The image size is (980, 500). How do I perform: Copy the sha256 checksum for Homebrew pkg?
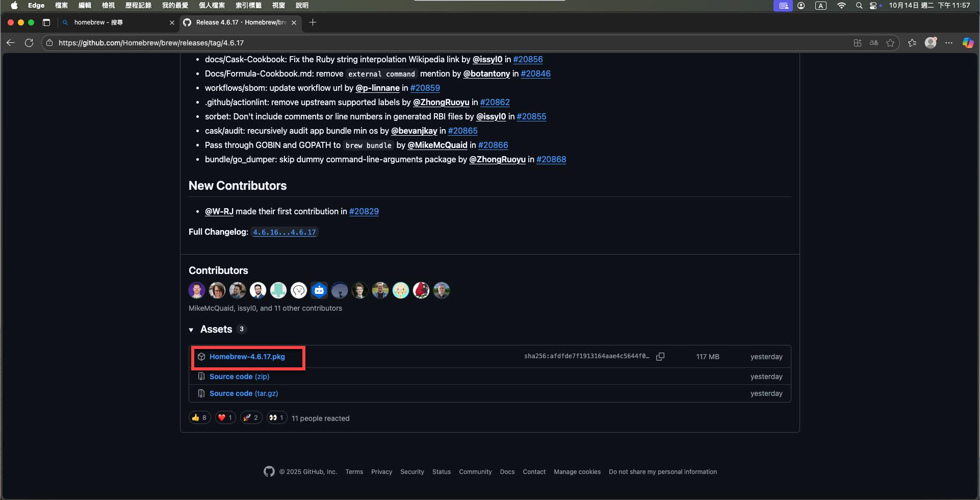click(x=660, y=357)
